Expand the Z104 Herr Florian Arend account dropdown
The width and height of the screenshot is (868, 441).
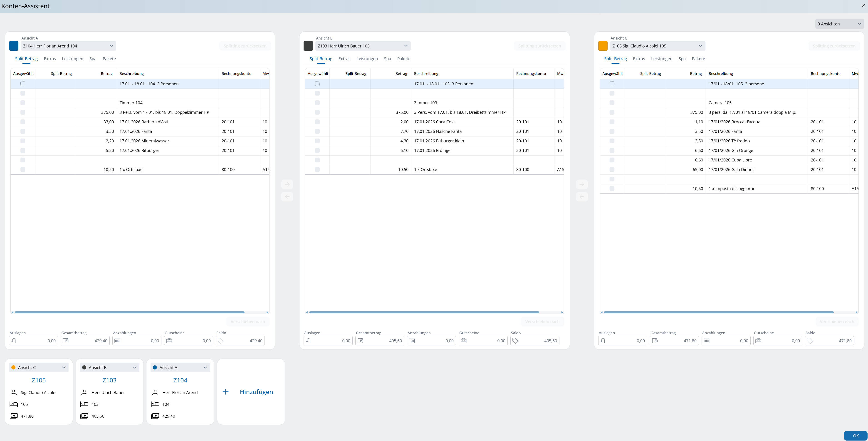click(68, 46)
